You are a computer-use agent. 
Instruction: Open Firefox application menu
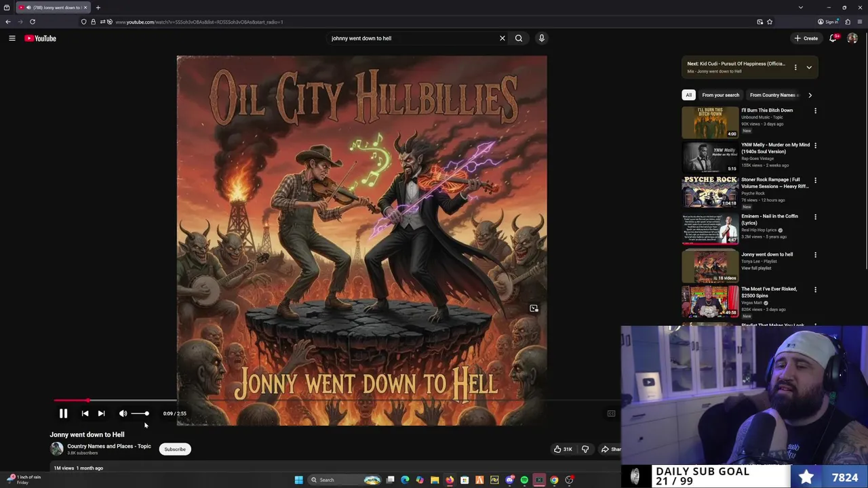click(860, 22)
